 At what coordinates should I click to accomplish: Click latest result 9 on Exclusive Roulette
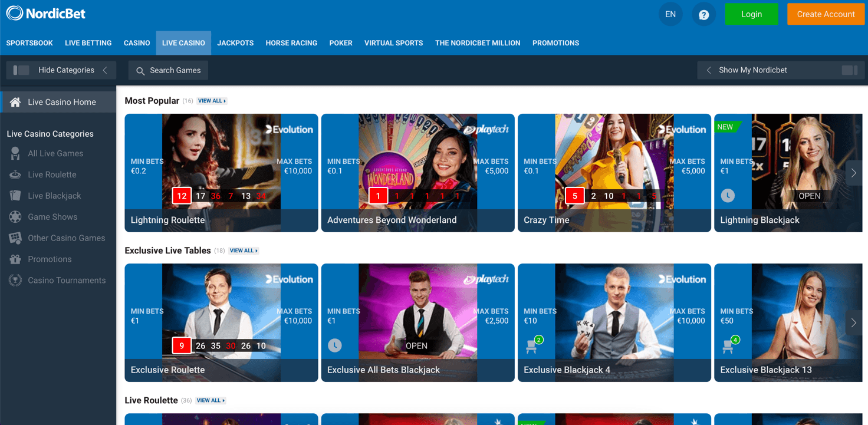tap(182, 345)
